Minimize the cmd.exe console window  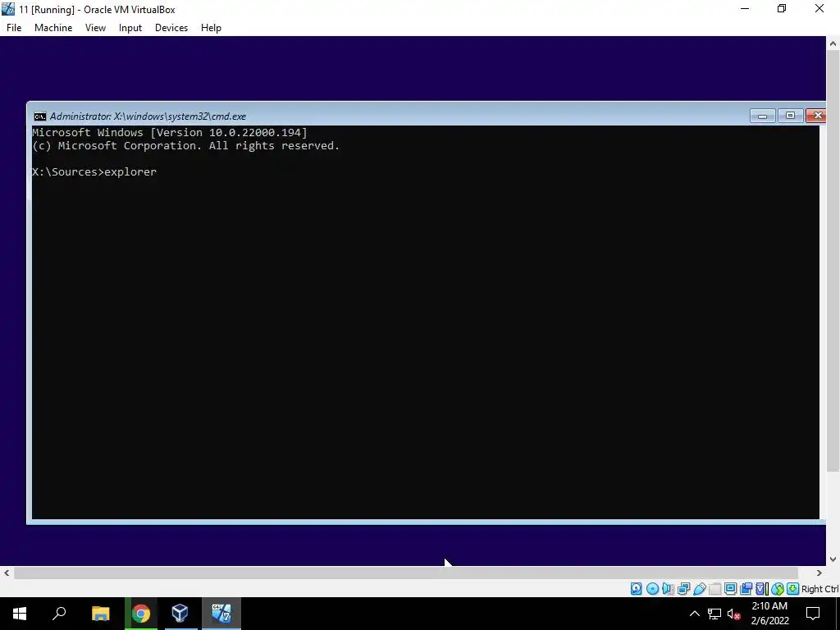tap(762, 116)
